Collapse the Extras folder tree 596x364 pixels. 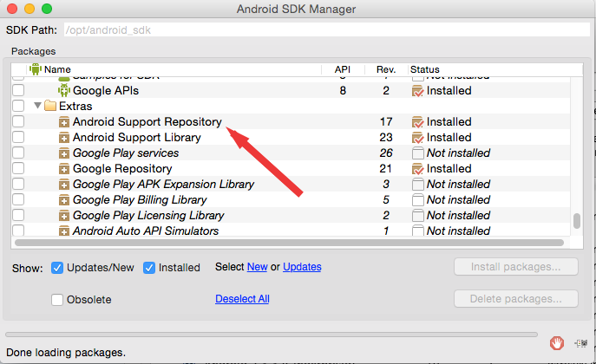pyautogui.click(x=37, y=105)
